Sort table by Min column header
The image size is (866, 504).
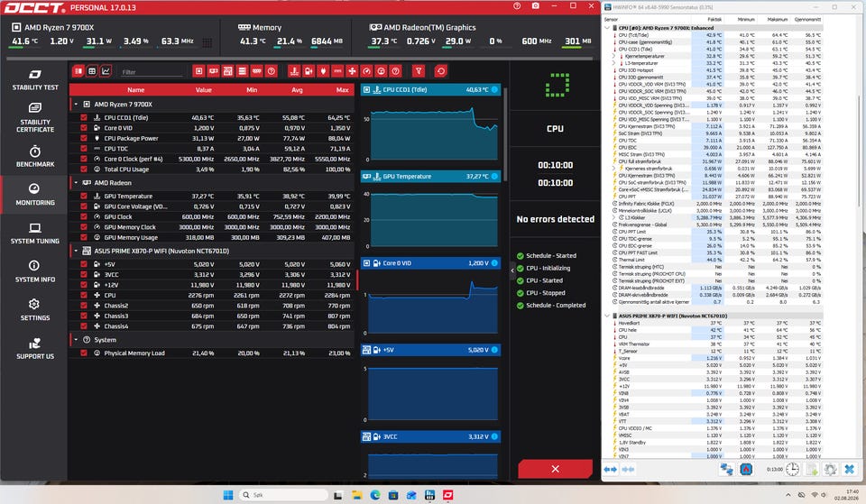(x=252, y=89)
